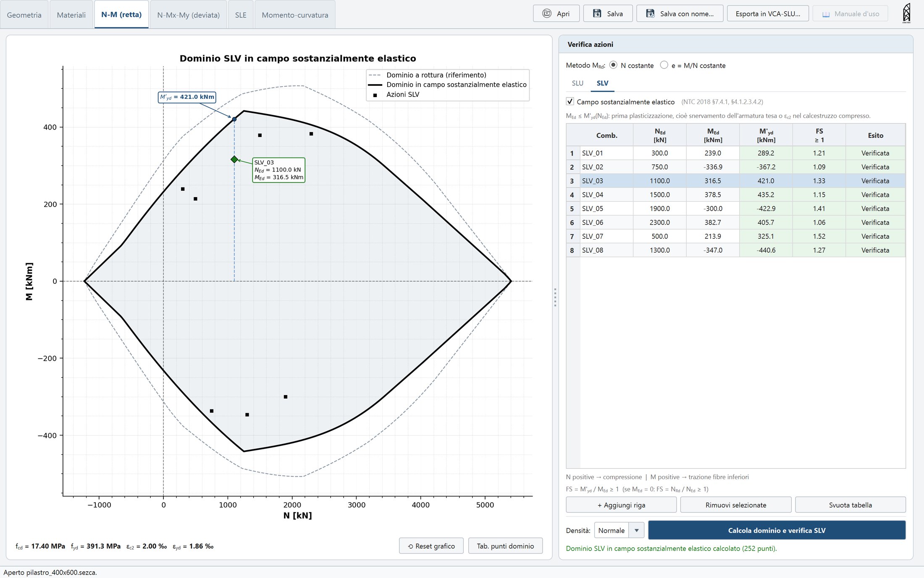Image resolution: width=924 pixels, height=578 pixels.
Task: Toggle Campo sostanzialmente elastico checkbox
Action: [x=570, y=101]
